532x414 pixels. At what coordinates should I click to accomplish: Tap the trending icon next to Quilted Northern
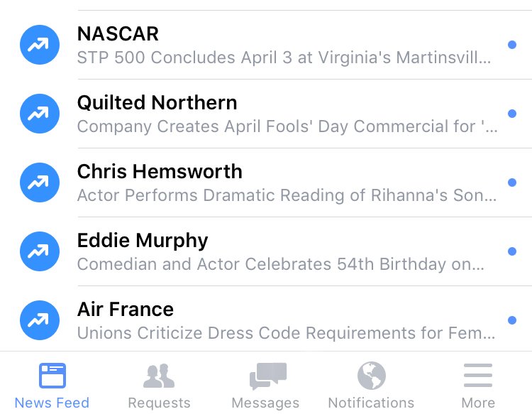click(38, 114)
